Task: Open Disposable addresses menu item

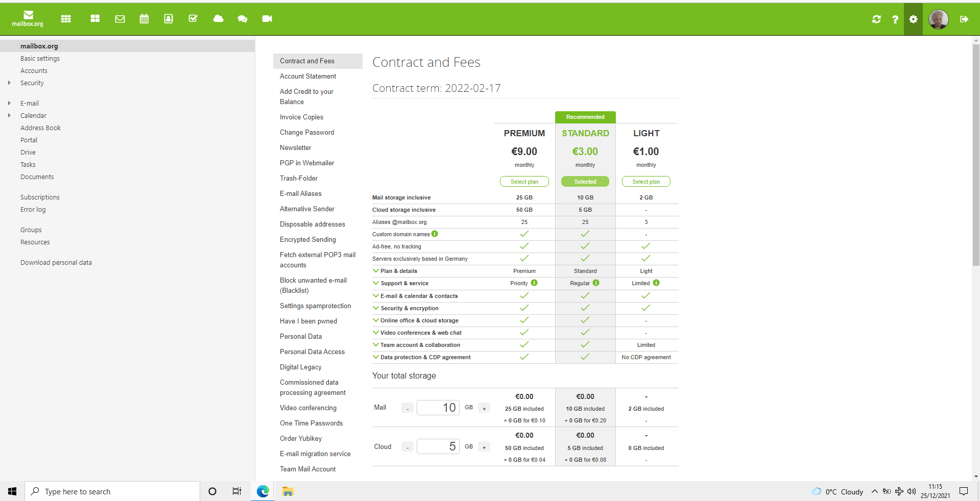Action: pyautogui.click(x=313, y=224)
